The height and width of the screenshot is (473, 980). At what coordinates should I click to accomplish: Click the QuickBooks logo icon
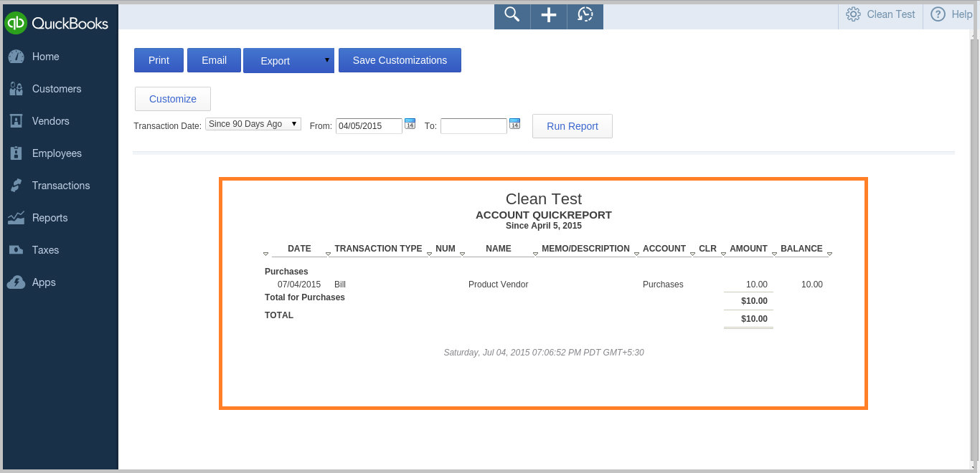coord(16,23)
